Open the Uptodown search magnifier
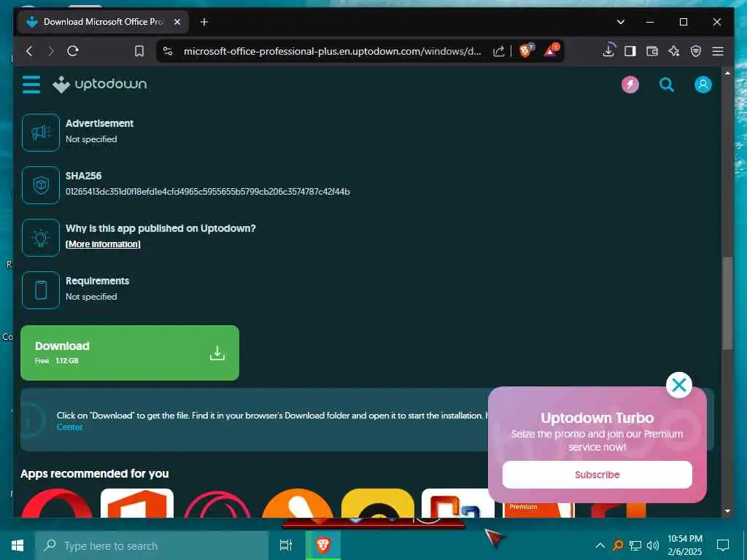 [x=667, y=85]
